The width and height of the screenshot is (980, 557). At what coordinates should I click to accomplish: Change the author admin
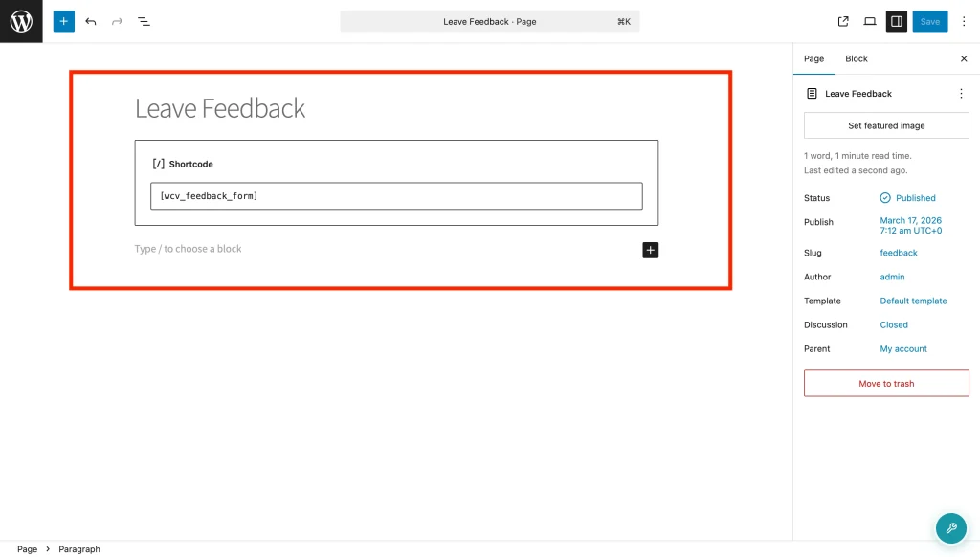coord(893,277)
